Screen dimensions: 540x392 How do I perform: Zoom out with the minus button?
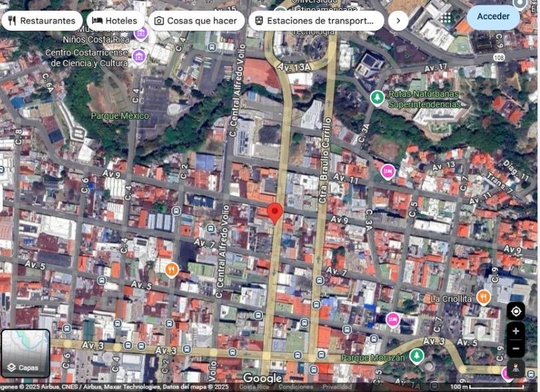click(515, 348)
